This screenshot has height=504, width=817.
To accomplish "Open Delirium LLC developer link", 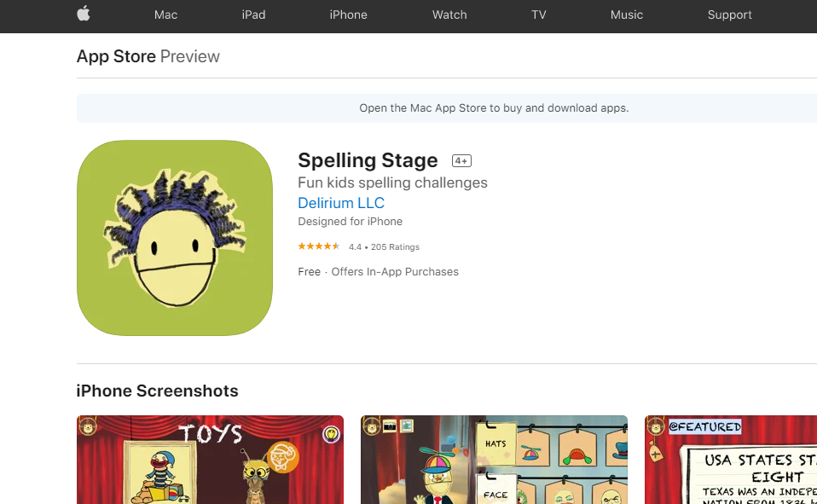I will click(x=341, y=203).
